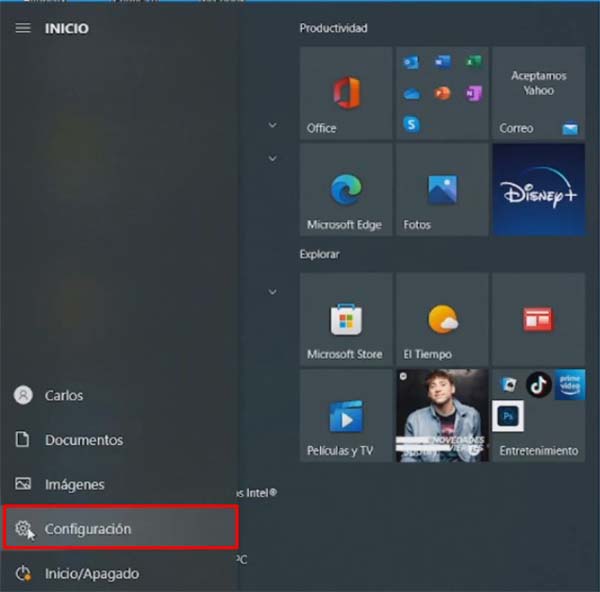Open the Fotos tile

pos(442,189)
